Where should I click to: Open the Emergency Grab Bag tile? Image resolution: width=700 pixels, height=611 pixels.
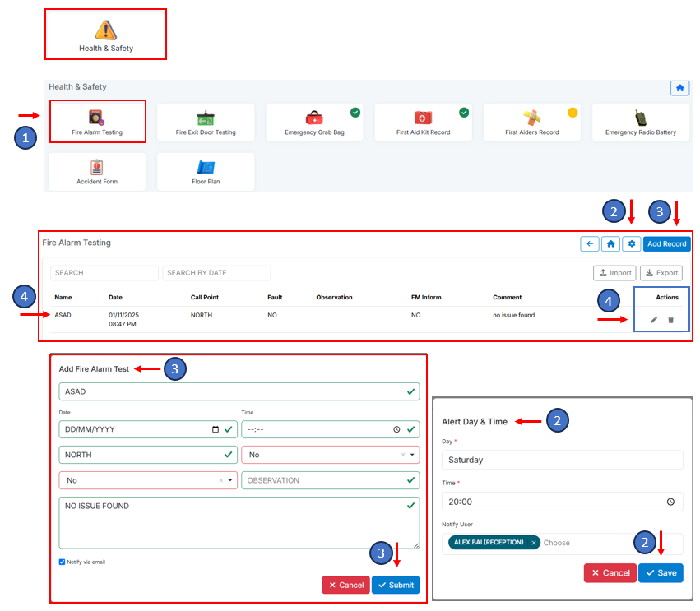click(314, 122)
